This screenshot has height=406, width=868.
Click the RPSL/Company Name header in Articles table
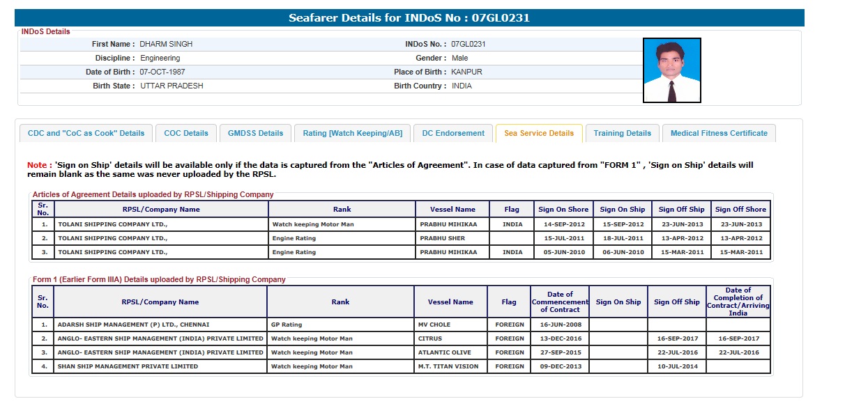pos(161,209)
